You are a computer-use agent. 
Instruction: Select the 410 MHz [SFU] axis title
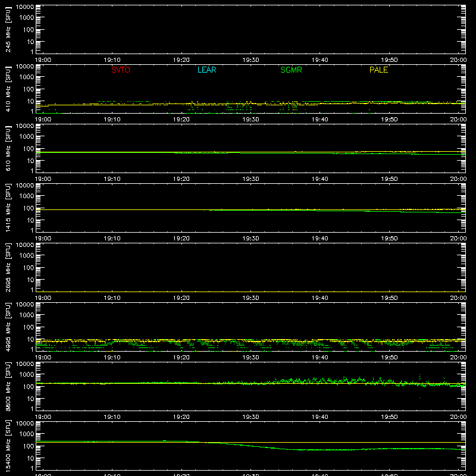pyautogui.click(x=8, y=89)
